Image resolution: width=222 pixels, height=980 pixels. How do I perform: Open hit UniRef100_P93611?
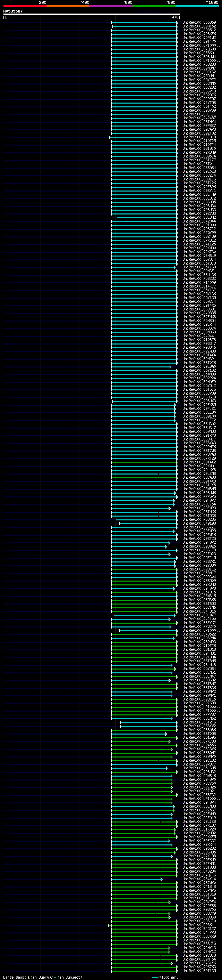[x=199, y=925]
